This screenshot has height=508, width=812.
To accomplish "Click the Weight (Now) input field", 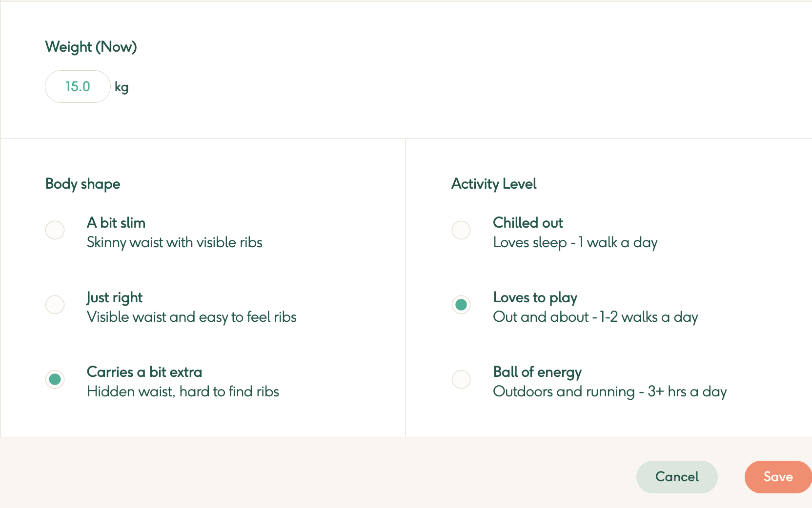I will tap(78, 87).
